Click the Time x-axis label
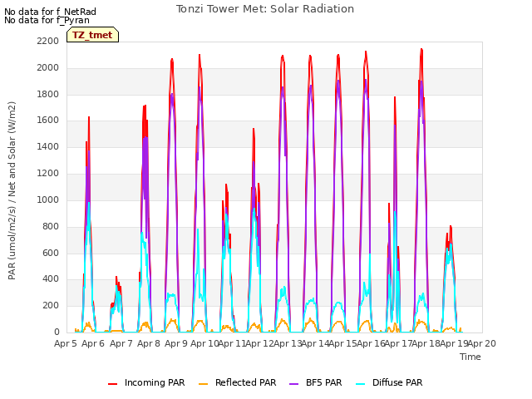 (470, 357)
